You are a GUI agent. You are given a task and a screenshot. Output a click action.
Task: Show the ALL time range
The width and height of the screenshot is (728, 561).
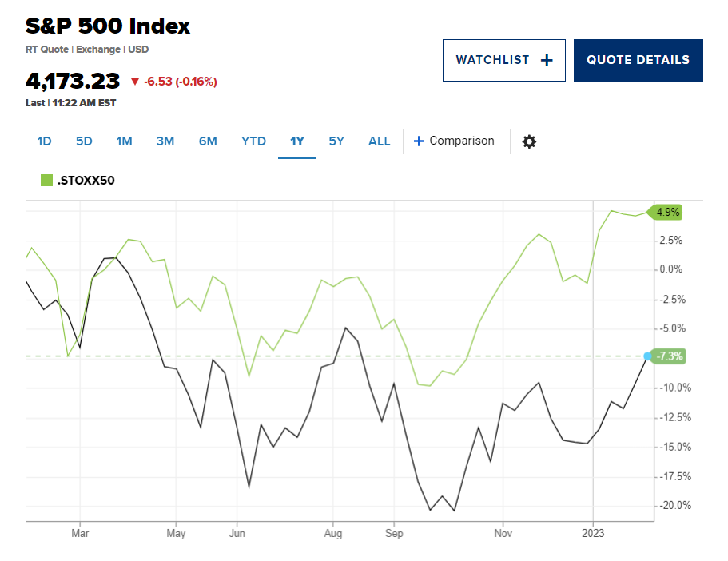tap(380, 141)
